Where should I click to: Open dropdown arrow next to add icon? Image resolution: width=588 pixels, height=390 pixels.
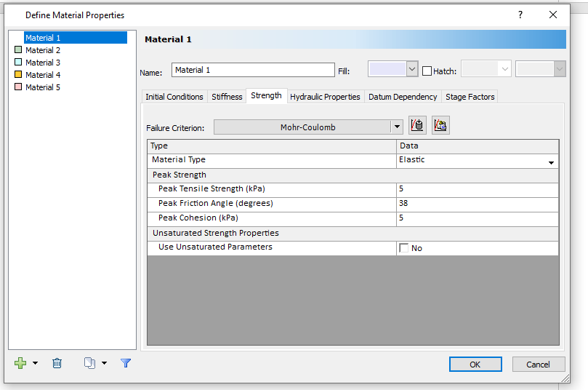coord(35,363)
